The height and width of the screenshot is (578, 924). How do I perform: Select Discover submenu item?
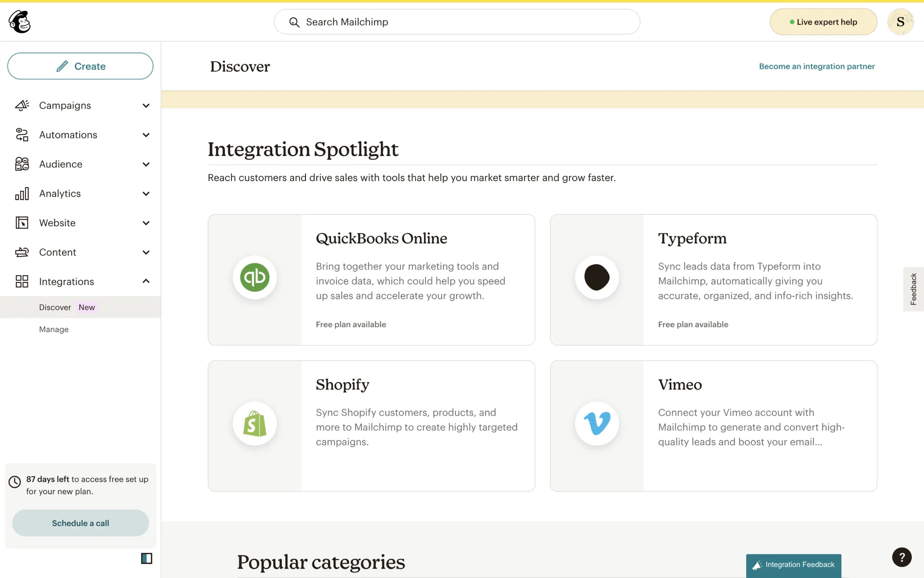click(x=55, y=307)
